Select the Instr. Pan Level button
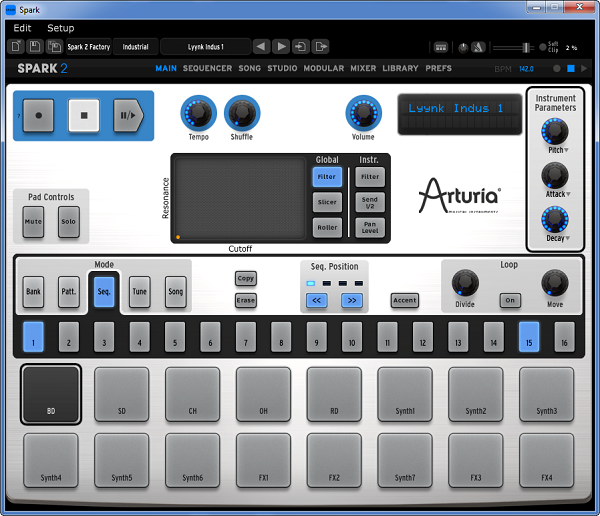Image resolution: width=600 pixels, height=516 pixels. pos(370,227)
